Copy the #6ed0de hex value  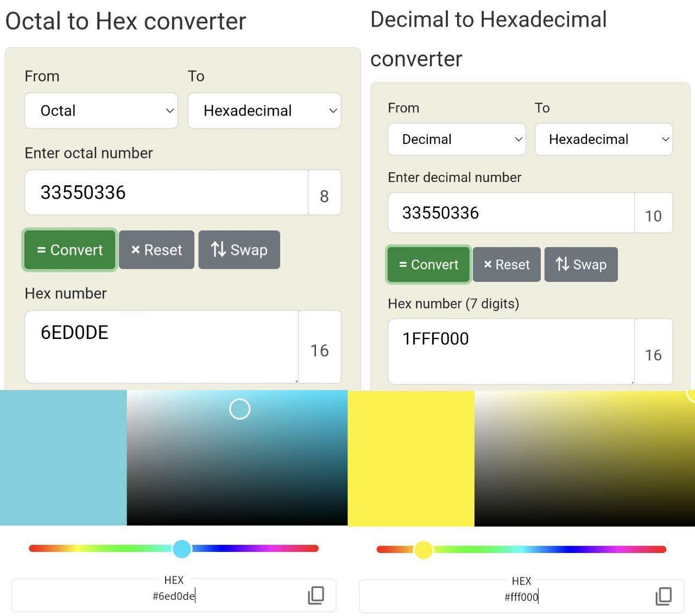click(316, 595)
